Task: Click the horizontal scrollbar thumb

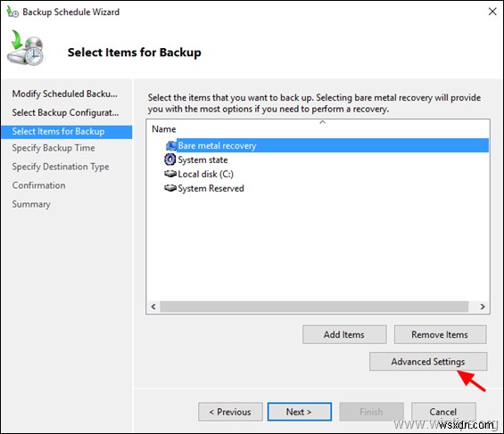Action: [314, 307]
